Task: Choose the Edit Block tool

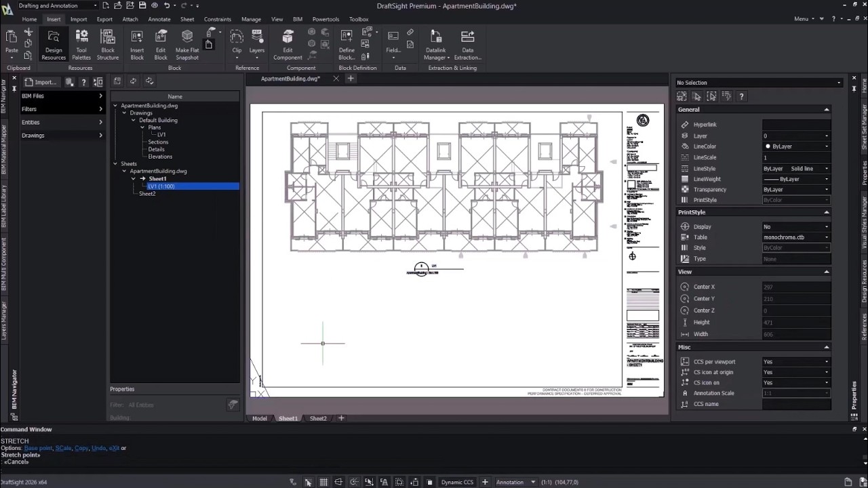Action: [x=161, y=45]
